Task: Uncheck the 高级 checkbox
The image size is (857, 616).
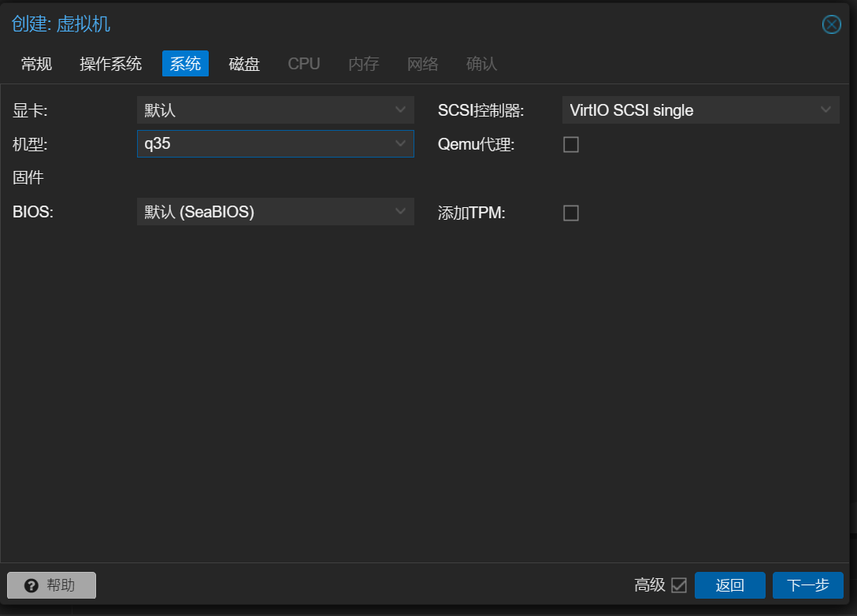Action: 679,585
